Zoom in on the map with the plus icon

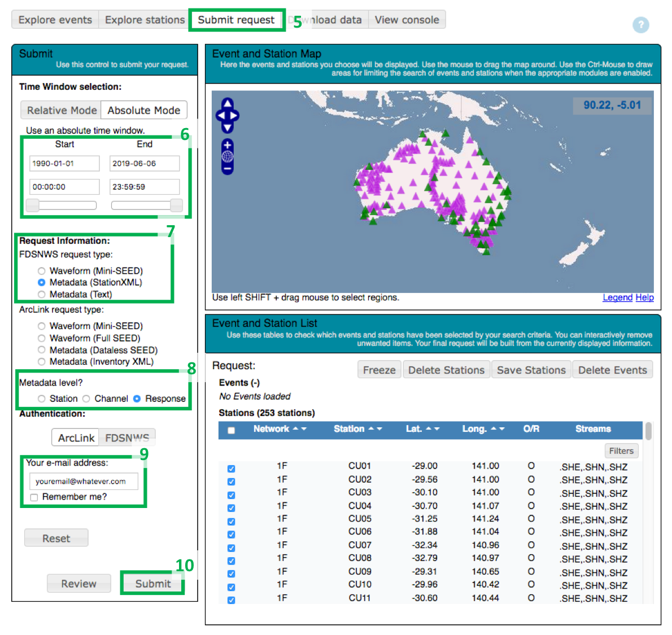(x=227, y=144)
